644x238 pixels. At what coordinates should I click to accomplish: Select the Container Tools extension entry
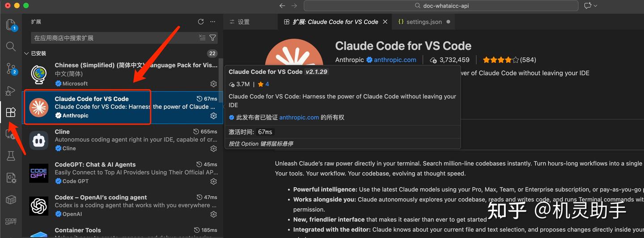tap(122, 230)
